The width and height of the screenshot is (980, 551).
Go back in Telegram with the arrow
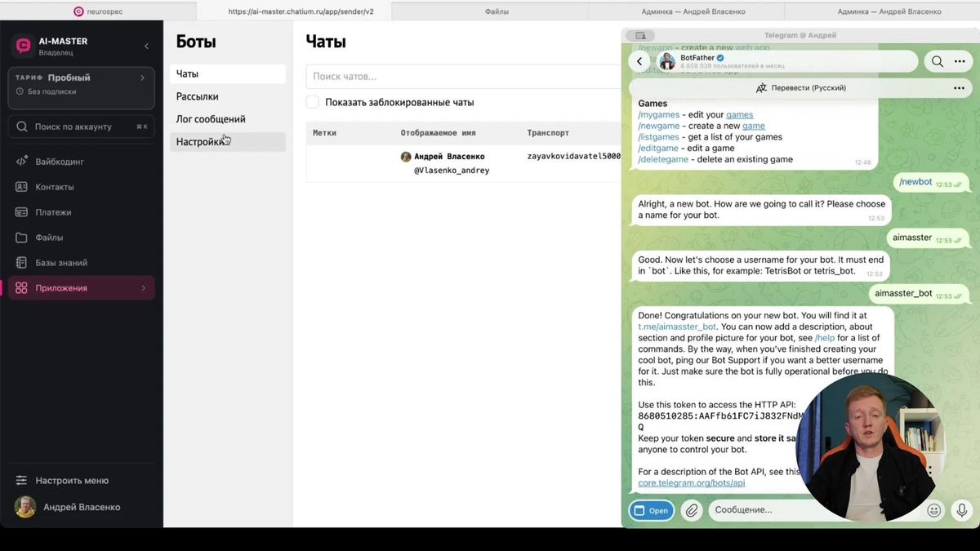[639, 61]
